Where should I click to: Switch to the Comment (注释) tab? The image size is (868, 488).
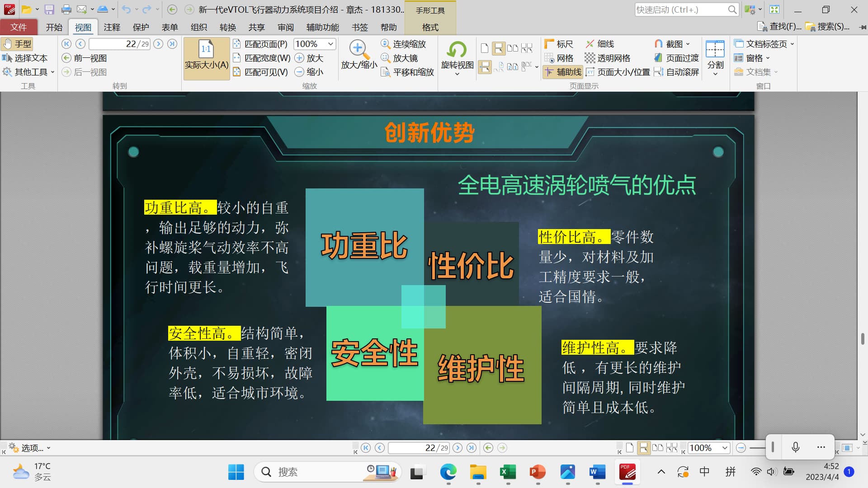tap(112, 27)
